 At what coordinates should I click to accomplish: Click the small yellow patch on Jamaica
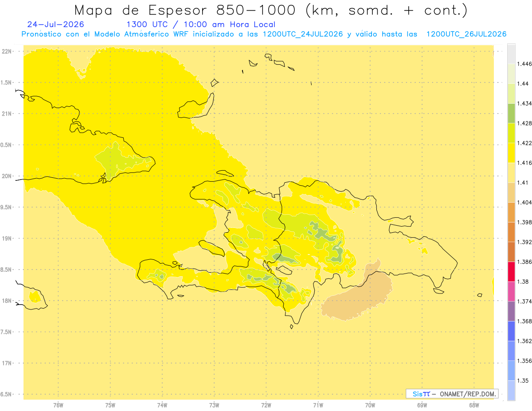pyautogui.click(x=35, y=296)
